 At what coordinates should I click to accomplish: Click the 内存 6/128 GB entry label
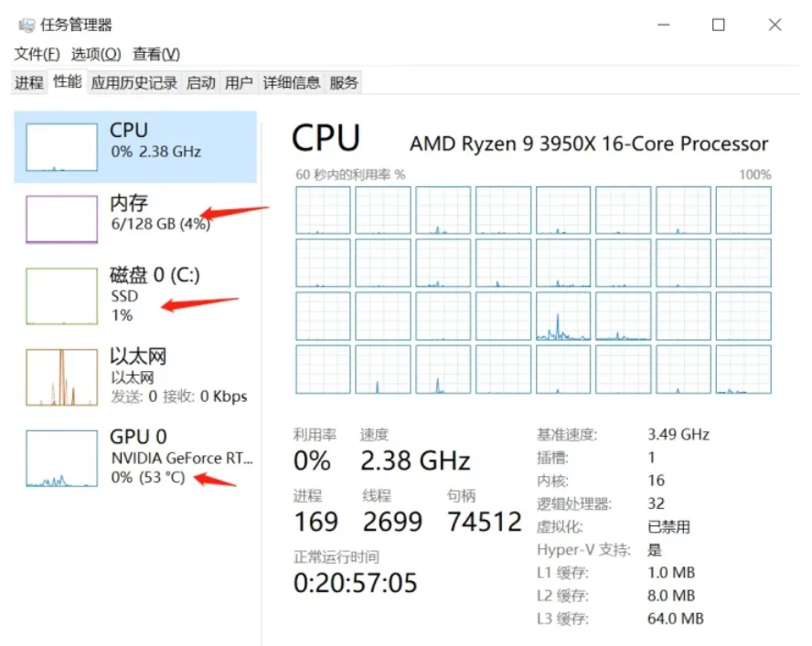160,213
